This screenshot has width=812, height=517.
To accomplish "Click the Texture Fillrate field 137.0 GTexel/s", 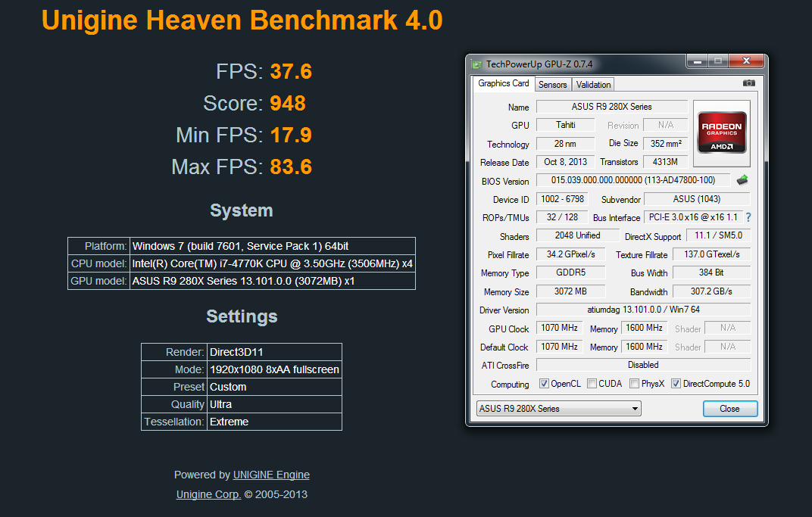I will [x=711, y=254].
